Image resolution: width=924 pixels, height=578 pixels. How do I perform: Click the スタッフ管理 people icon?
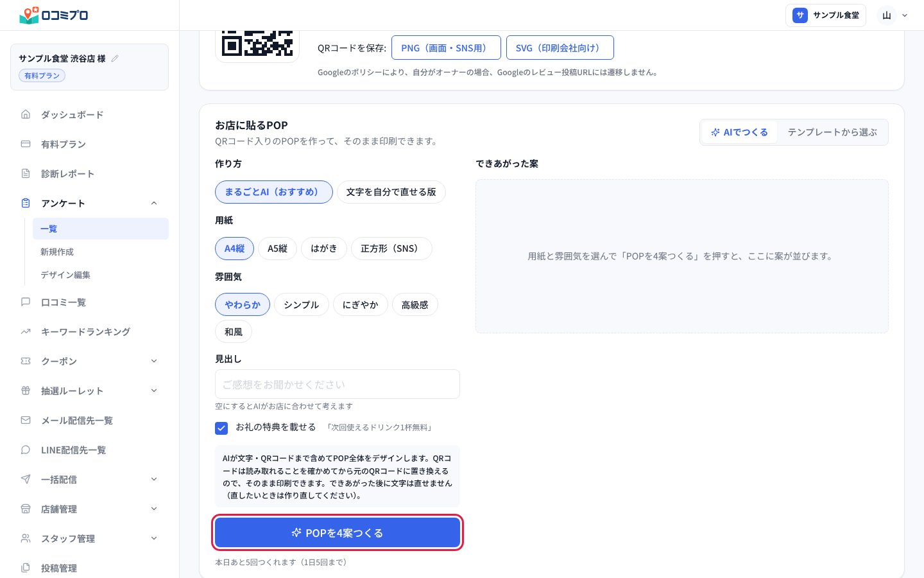[x=26, y=538]
